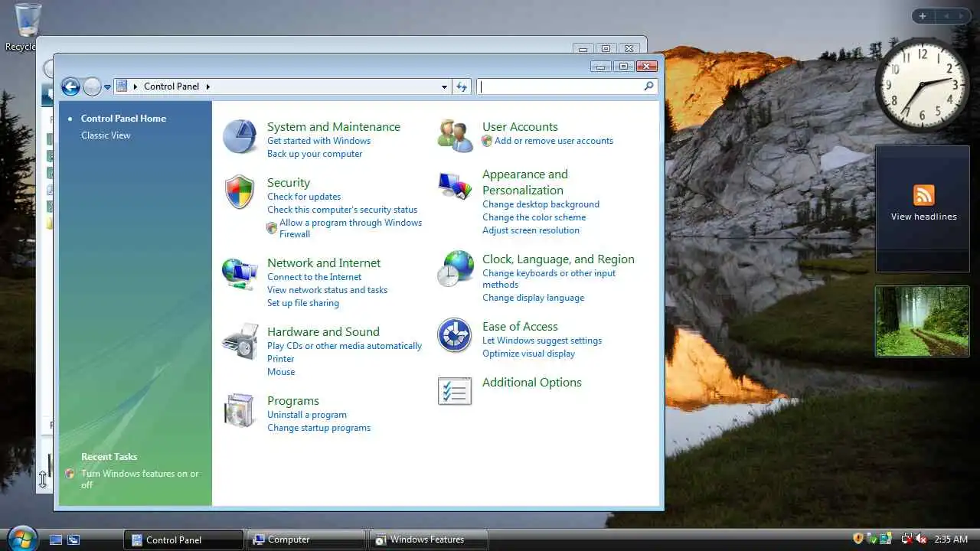Open Back up your computer link

click(315, 154)
